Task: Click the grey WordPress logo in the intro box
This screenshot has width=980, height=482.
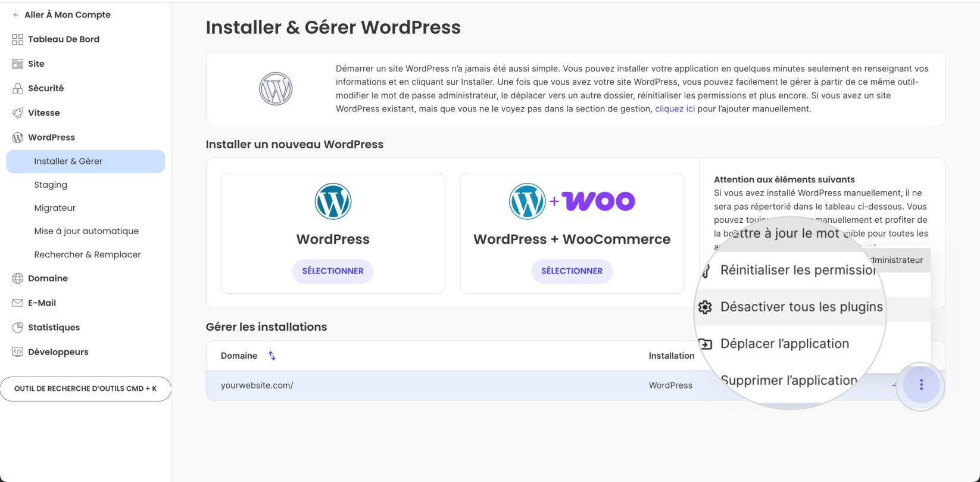Action: [276, 89]
